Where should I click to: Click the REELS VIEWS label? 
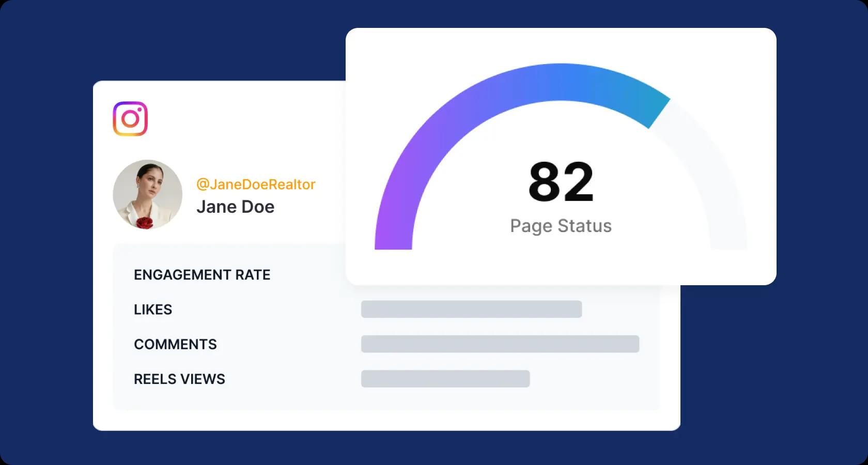coord(179,379)
